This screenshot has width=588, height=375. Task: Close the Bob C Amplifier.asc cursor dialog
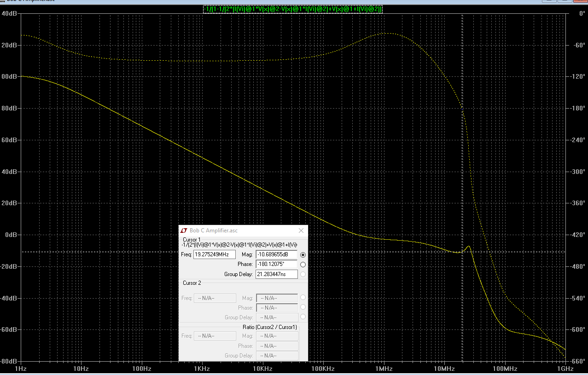pos(301,231)
